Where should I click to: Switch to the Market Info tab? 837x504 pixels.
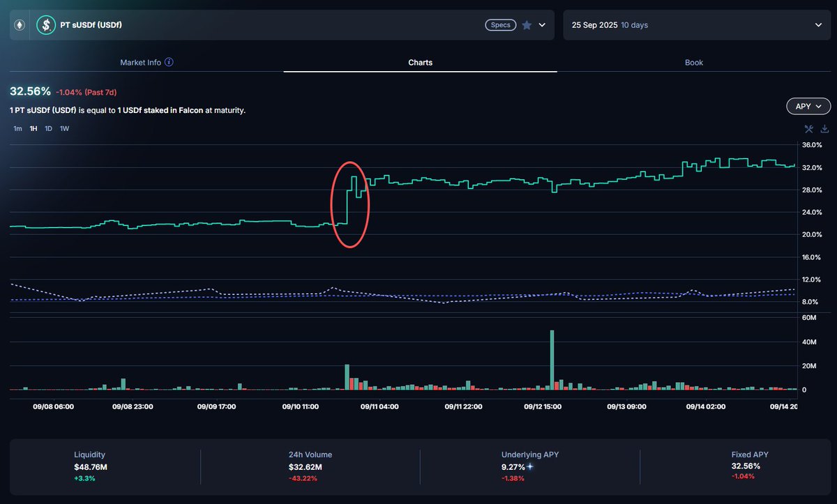coord(146,62)
